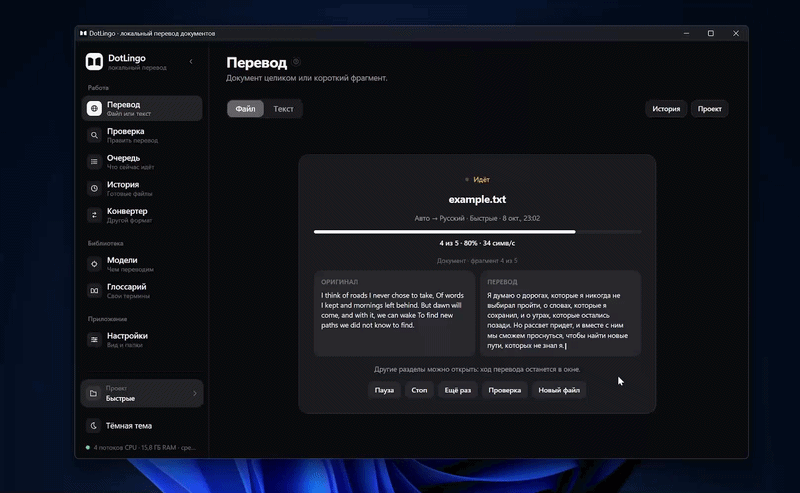Open the Проверка section in the sidebar
This screenshot has height=493, width=800.
click(x=142, y=135)
